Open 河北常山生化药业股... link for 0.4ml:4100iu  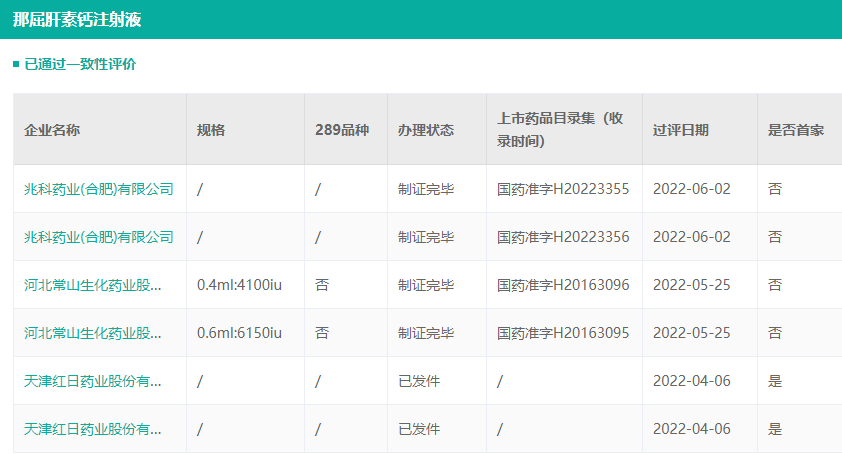point(92,285)
